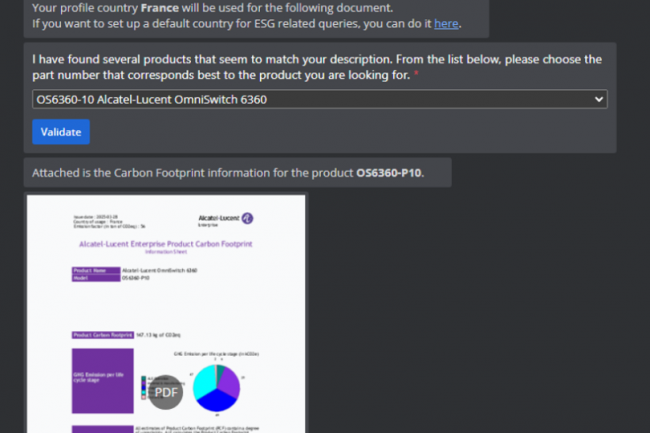Click the bold "OS6360-P10" product text
This screenshot has height=433, width=650.
pyautogui.click(x=389, y=172)
